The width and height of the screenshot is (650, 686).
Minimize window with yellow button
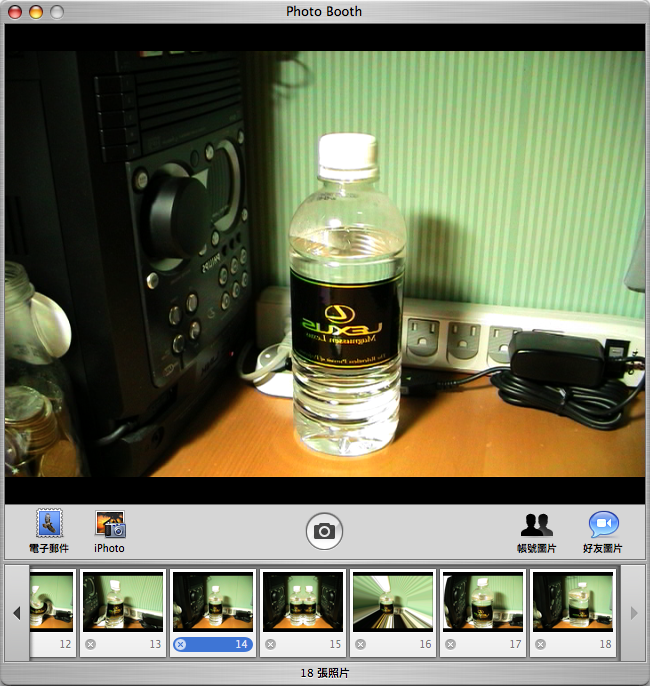tap(36, 12)
